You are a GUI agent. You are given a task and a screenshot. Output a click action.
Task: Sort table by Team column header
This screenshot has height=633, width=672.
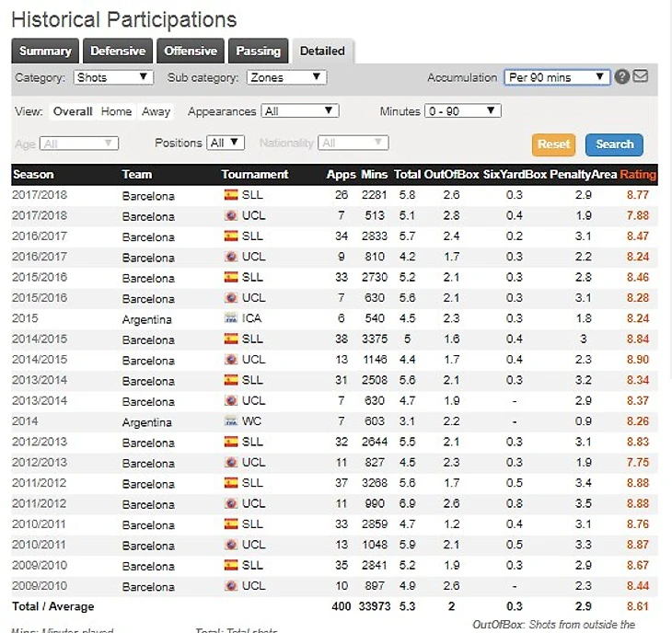tap(137, 174)
